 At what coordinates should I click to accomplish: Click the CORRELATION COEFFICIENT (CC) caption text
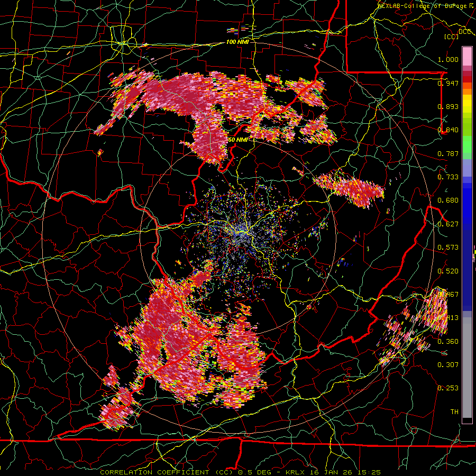coord(168,472)
